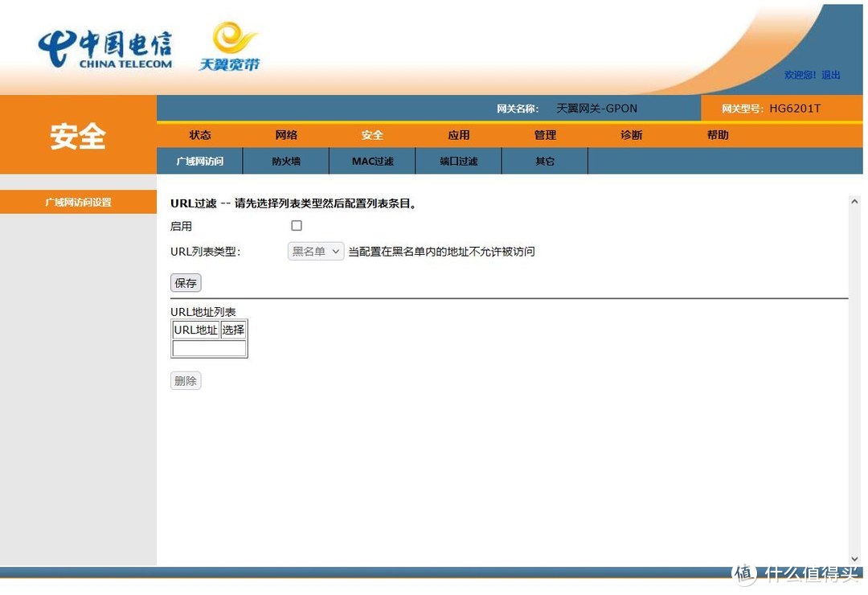
Task: Open the 帮助 tab
Action: point(718,135)
